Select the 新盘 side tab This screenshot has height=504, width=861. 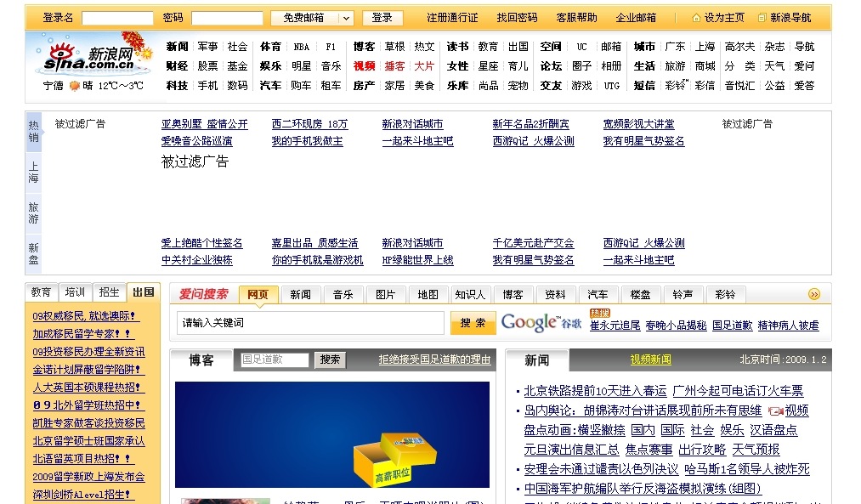click(33, 253)
